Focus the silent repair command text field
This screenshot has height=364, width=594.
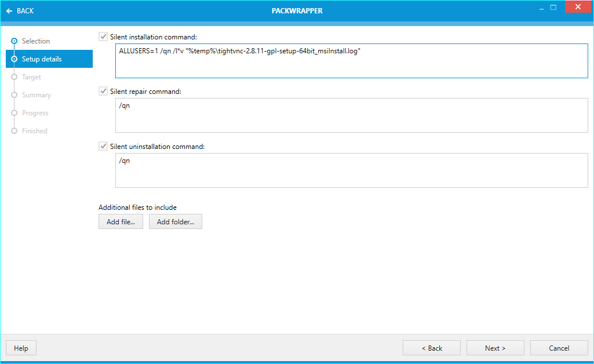tap(351, 115)
